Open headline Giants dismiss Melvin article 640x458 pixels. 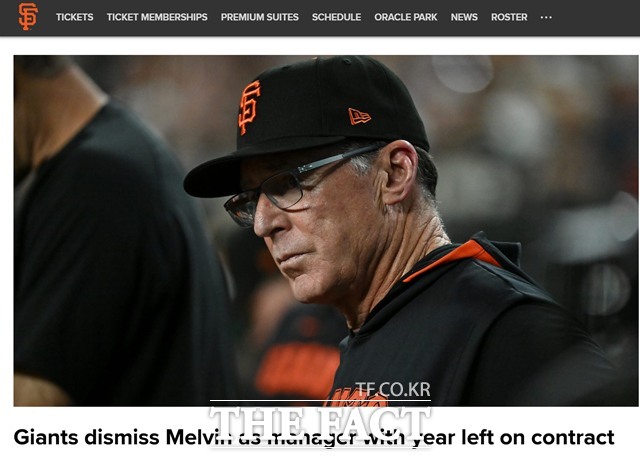pos(314,437)
